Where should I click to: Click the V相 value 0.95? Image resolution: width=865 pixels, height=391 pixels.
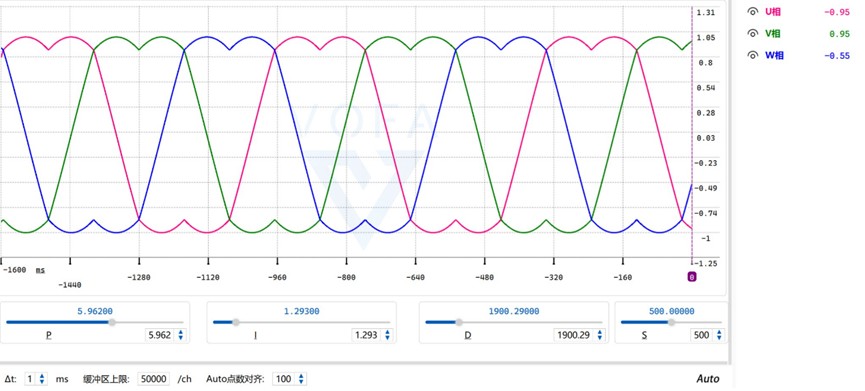click(839, 34)
